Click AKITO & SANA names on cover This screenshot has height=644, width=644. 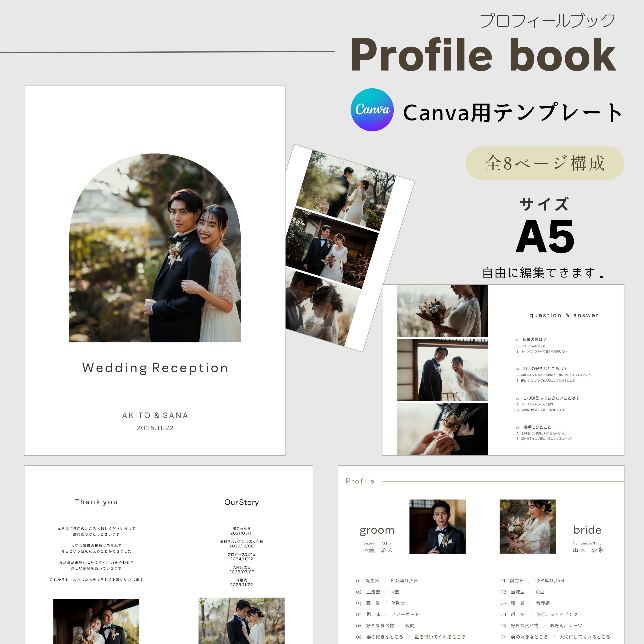click(x=155, y=415)
